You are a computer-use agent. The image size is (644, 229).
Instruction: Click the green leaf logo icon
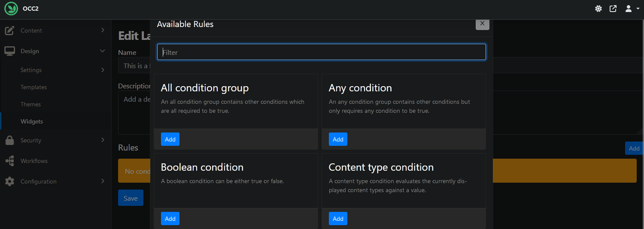[x=11, y=9]
